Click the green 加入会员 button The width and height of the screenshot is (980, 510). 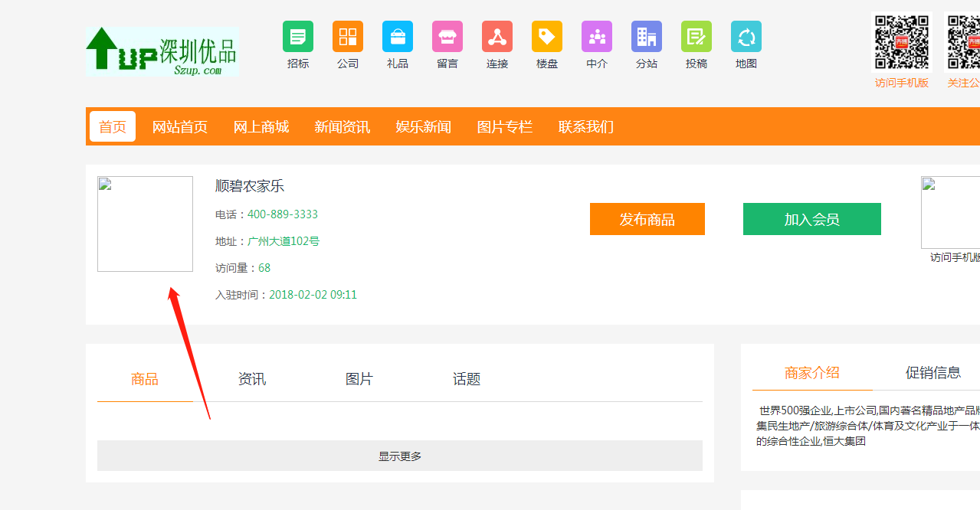tap(812, 219)
